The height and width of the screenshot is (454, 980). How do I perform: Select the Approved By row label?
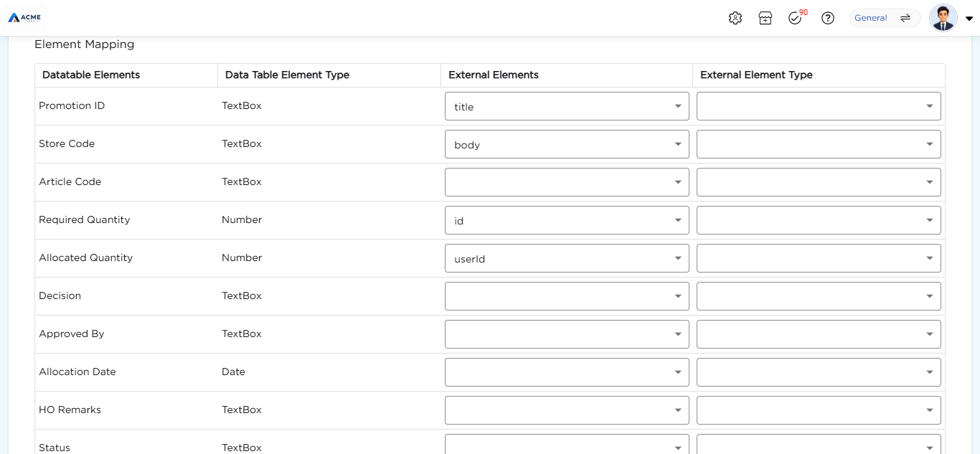point(72,334)
